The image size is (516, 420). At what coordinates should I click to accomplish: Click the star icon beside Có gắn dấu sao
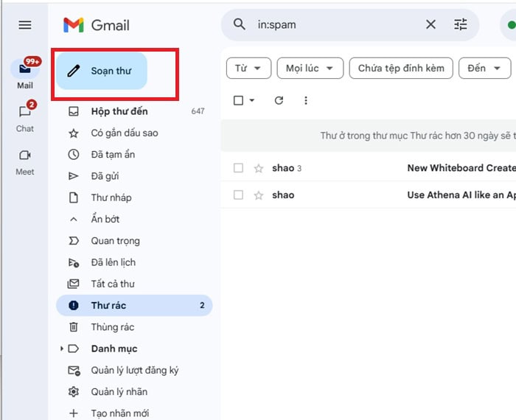click(74, 133)
